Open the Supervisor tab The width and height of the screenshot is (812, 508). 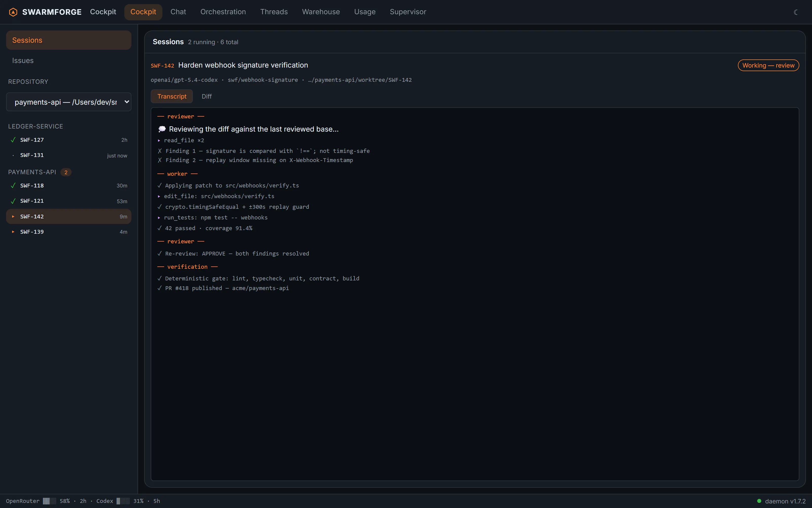coord(408,12)
